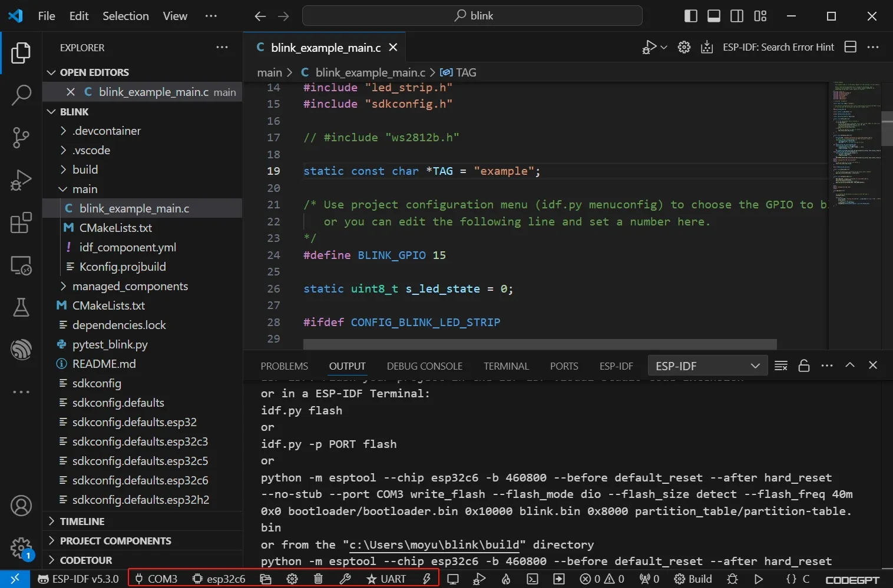Switch to the TERMINAL panel tab
The height and width of the screenshot is (588, 893).
pyautogui.click(x=506, y=366)
